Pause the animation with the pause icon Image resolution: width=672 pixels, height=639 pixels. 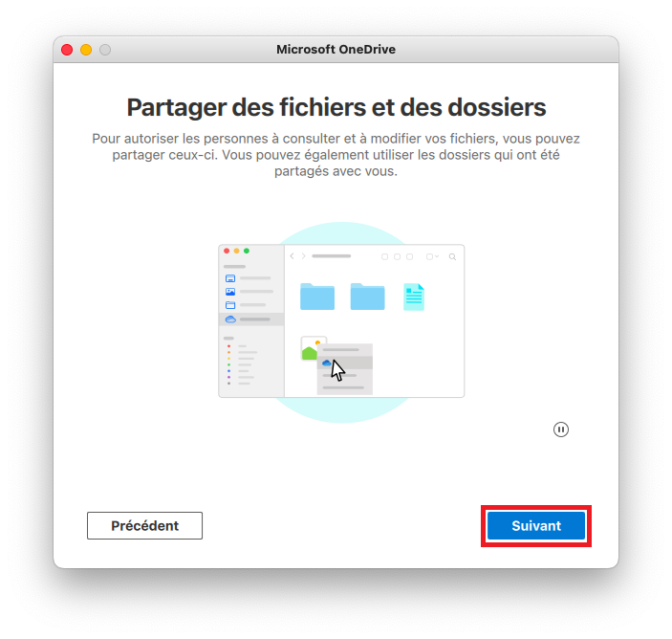560,430
